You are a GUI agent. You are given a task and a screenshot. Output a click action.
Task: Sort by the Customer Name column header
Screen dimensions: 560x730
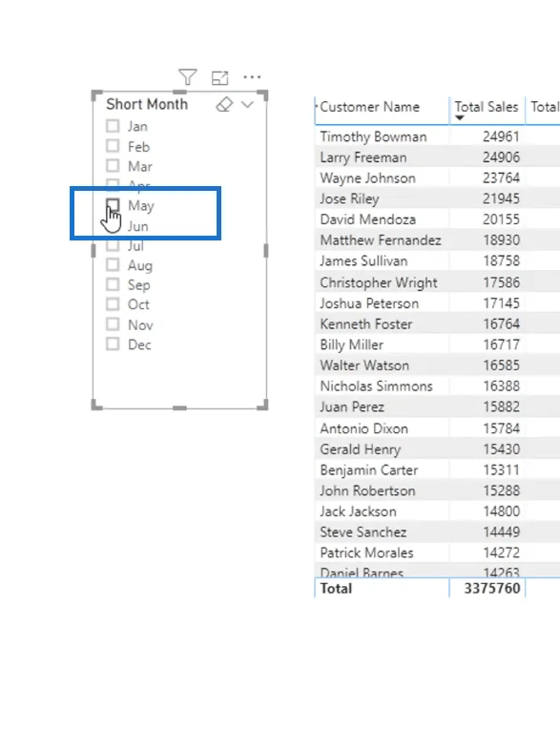point(369,107)
